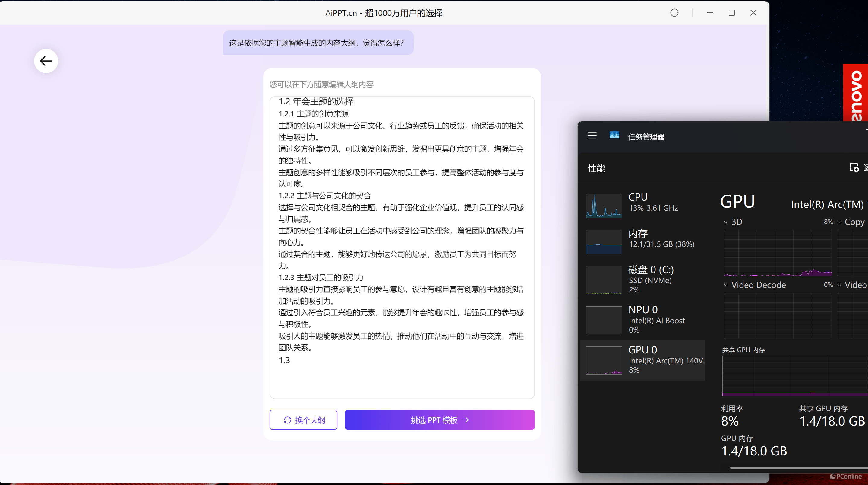Maximize the AiPPT window
Screen dimensions: 868x485
731,13
